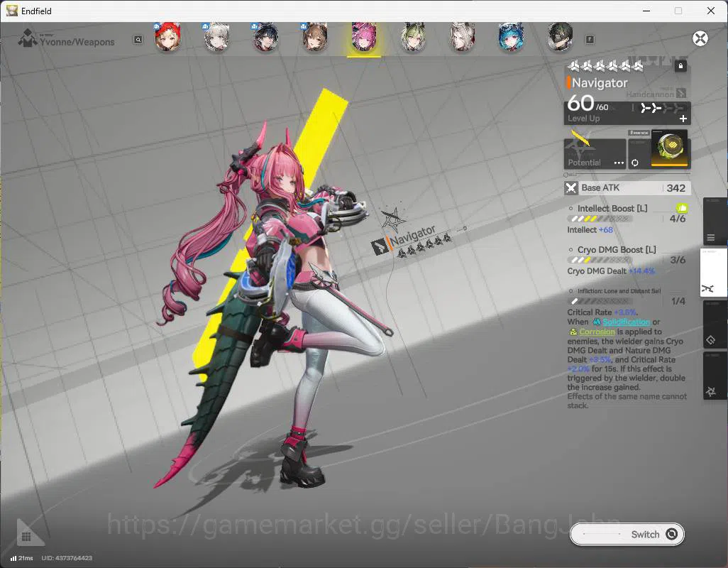Click the Endfield app icon in title bar
The width and height of the screenshot is (728, 568).
click(12, 11)
